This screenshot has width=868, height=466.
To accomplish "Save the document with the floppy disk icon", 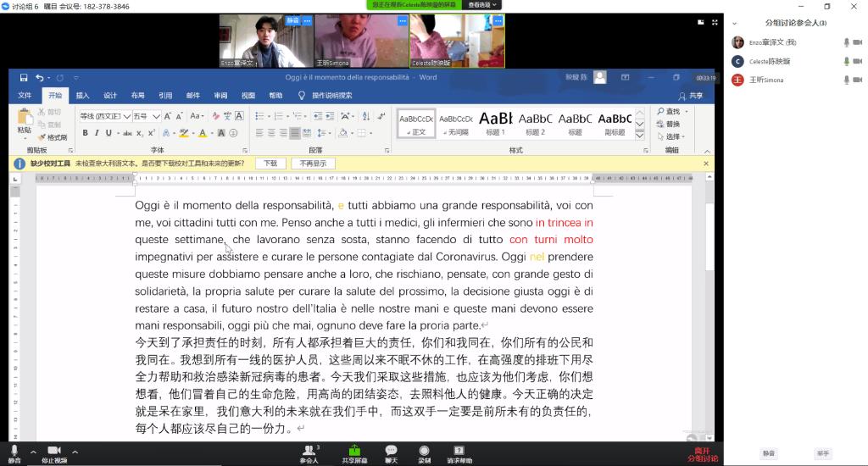I will (23, 77).
